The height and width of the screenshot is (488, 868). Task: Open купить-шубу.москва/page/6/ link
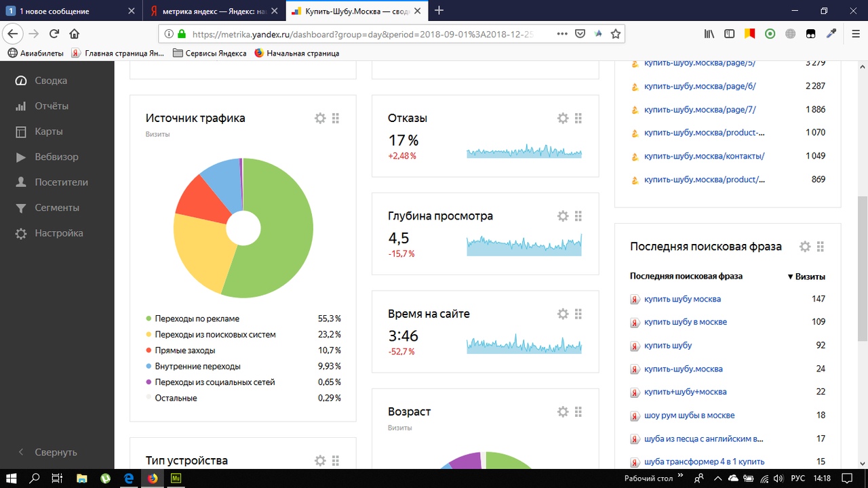click(700, 86)
